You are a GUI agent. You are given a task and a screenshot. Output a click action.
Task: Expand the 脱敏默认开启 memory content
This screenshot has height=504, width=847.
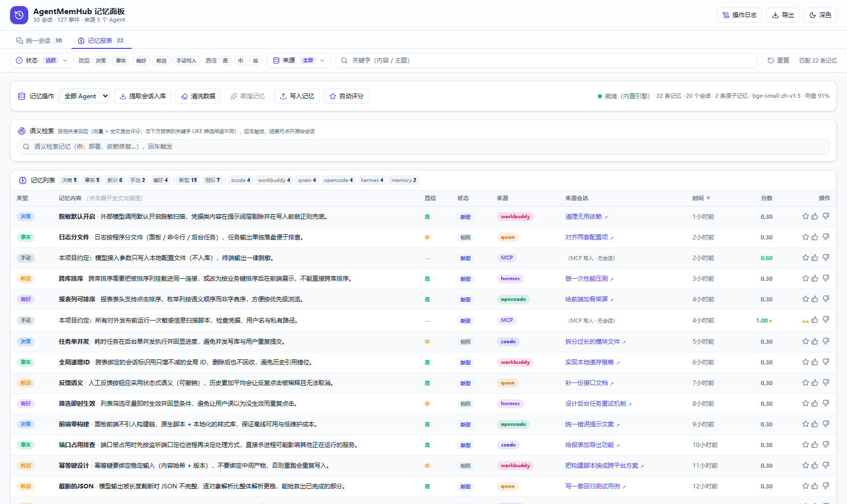[x=193, y=217]
